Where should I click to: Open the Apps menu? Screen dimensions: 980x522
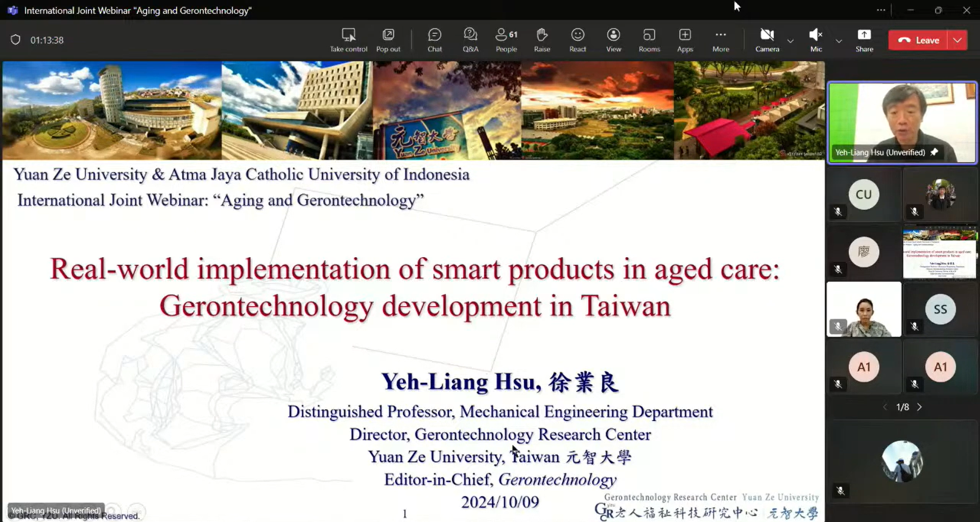coord(685,40)
